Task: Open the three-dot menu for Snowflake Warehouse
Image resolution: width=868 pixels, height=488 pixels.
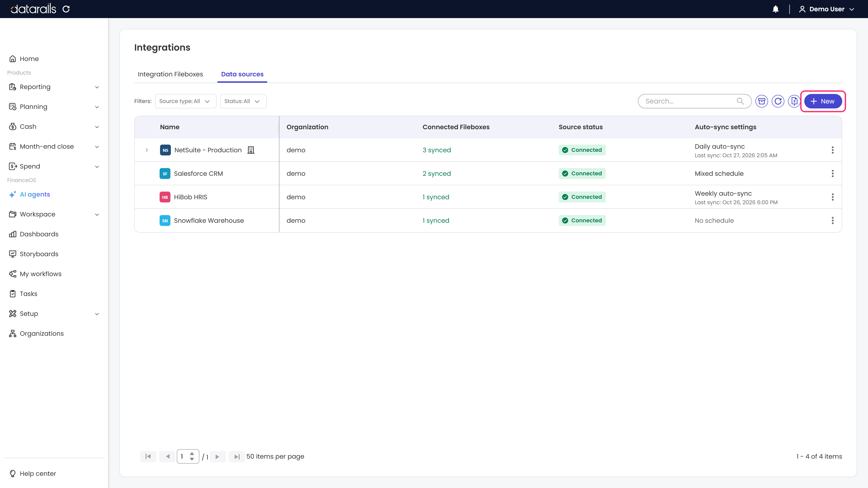Action: click(832, 221)
